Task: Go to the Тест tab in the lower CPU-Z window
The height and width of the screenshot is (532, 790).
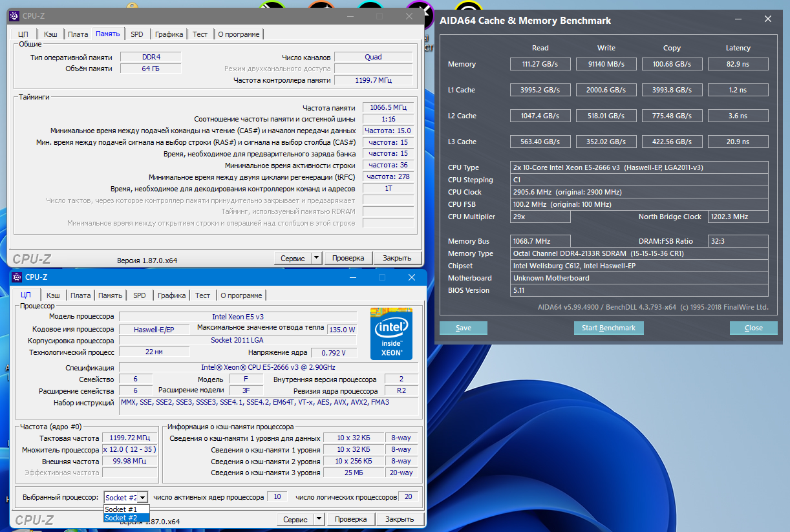Action: (x=203, y=295)
